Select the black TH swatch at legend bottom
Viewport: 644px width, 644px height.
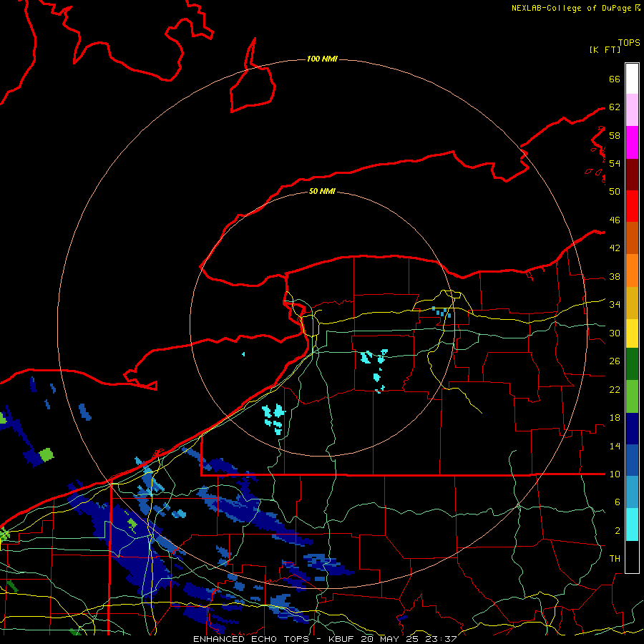(x=632, y=557)
